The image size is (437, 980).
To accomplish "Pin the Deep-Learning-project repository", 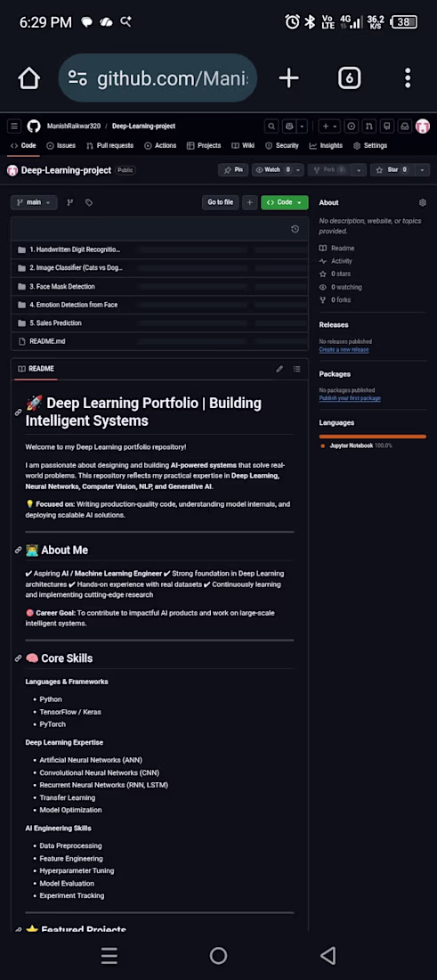I will pos(233,170).
